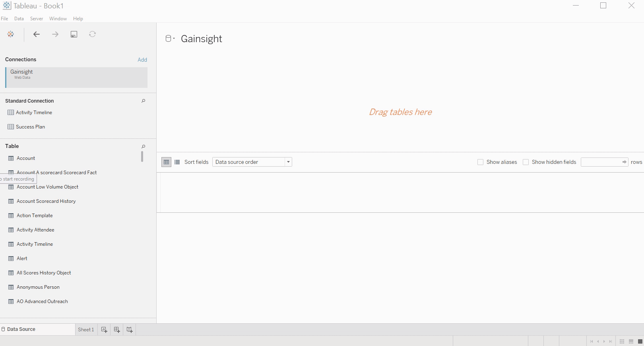
Task: Select All Scores History Object table
Action: (x=44, y=273)
